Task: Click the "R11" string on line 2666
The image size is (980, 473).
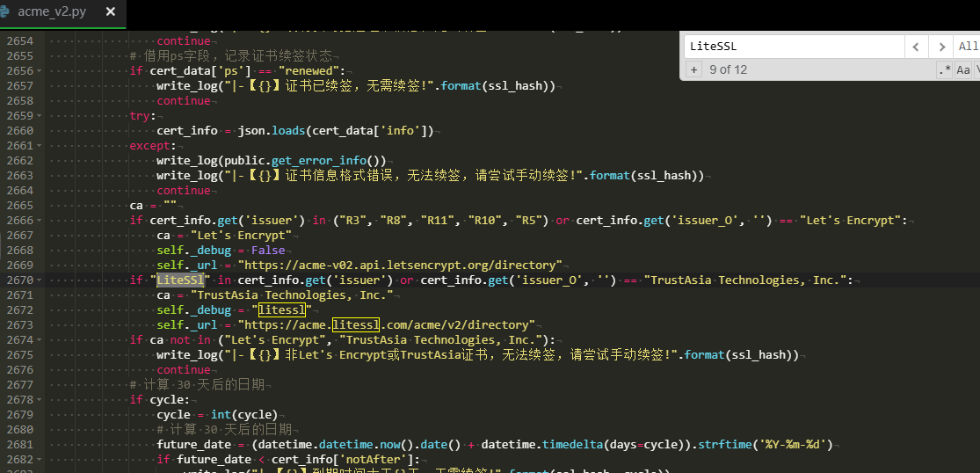Action: [438, 221]
